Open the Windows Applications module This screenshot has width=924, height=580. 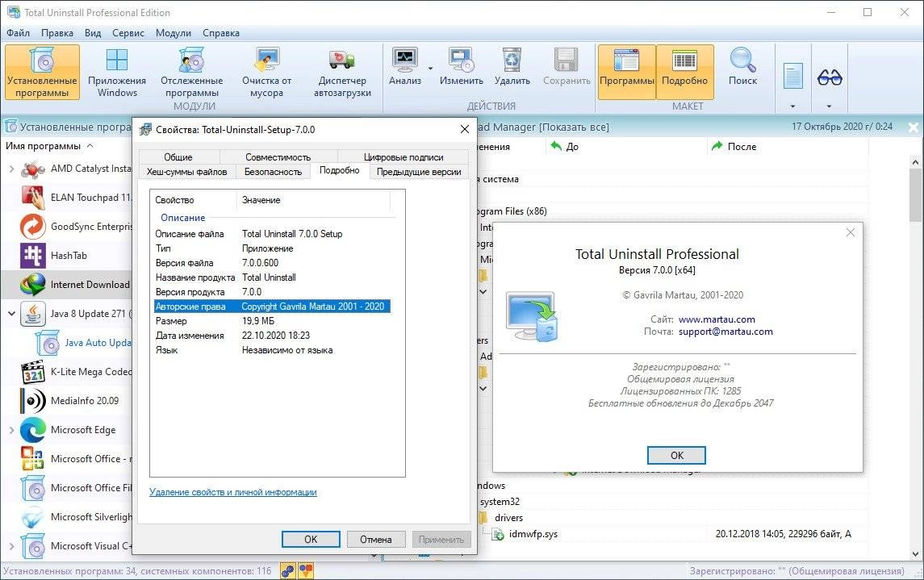(x=117, y=73)
